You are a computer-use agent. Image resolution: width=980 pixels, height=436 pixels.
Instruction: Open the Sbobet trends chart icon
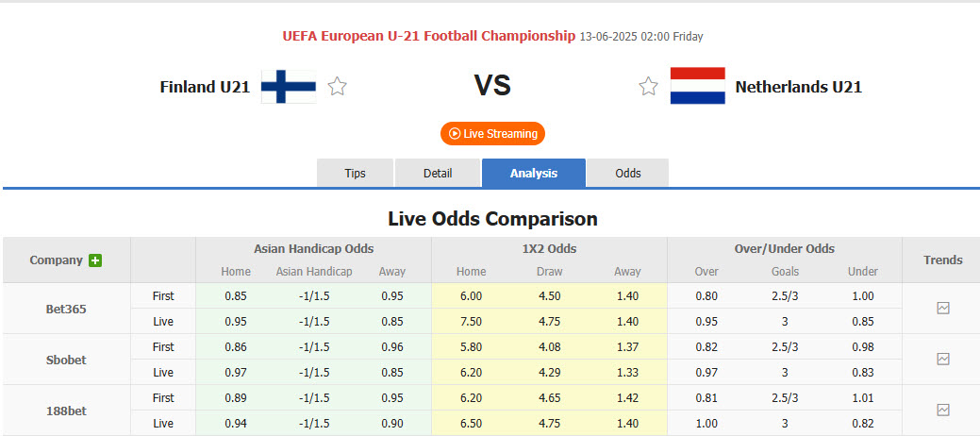943,359
